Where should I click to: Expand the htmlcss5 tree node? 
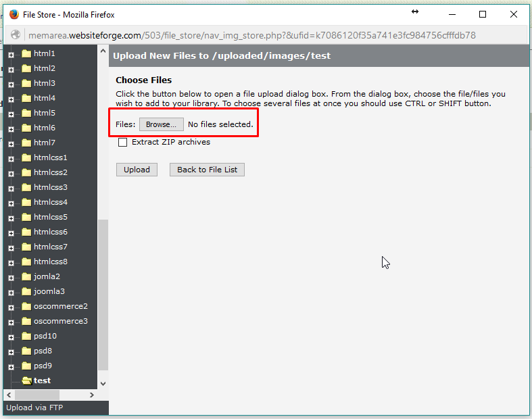tap(11, 218)
